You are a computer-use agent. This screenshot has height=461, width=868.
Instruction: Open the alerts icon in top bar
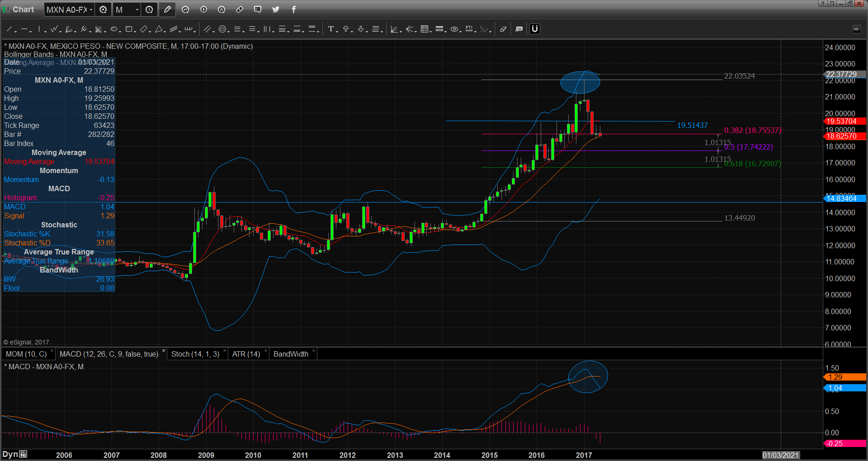(x=222, y=9)
